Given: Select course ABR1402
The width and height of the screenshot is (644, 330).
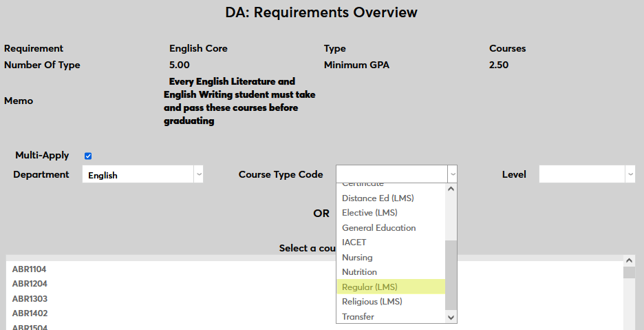Looking at the screenshot, I should pos(314,313).
